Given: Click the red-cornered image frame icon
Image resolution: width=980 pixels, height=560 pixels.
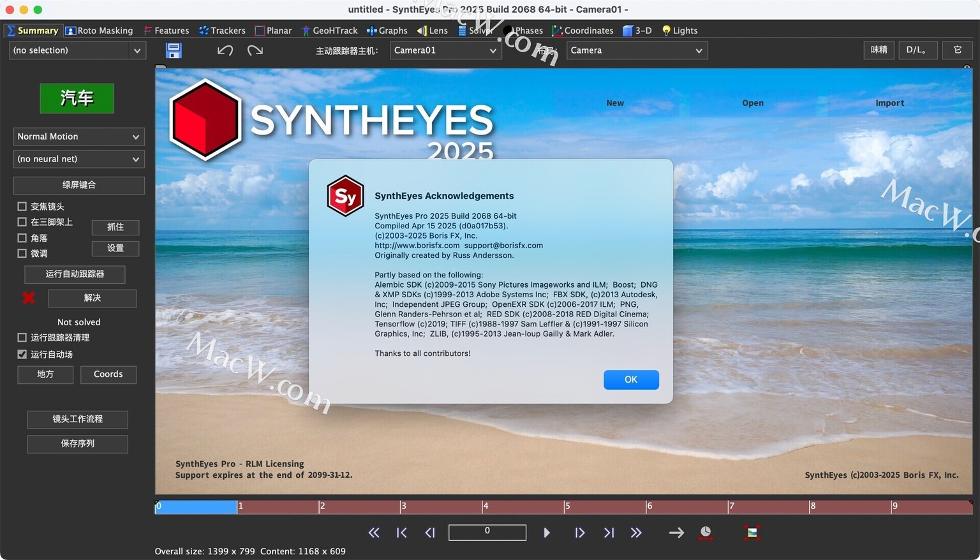Looking at the screenshot, I should 752,533.
